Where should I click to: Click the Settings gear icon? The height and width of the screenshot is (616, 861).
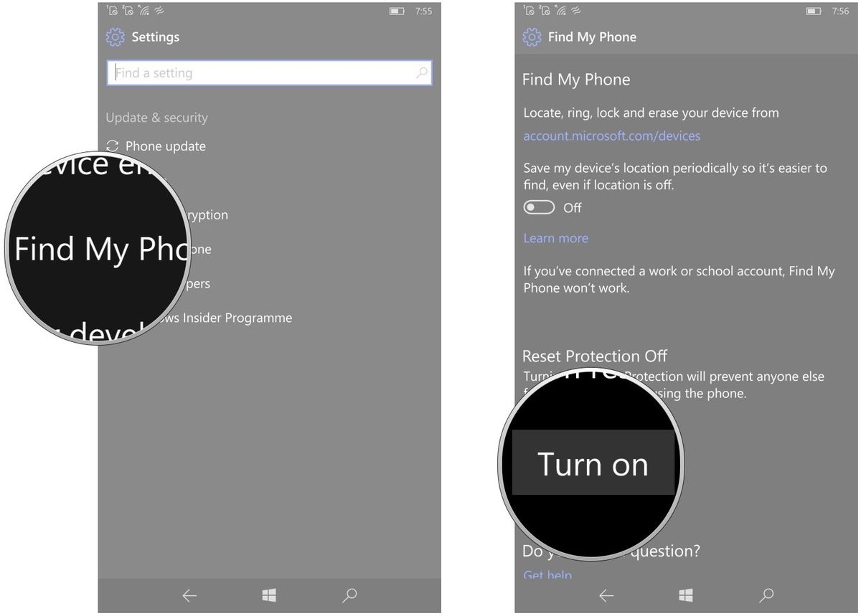[115, 37]
